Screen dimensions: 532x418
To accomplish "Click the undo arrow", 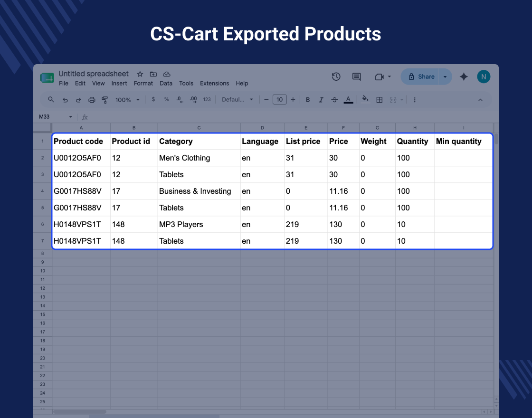I will pos(65,100).
